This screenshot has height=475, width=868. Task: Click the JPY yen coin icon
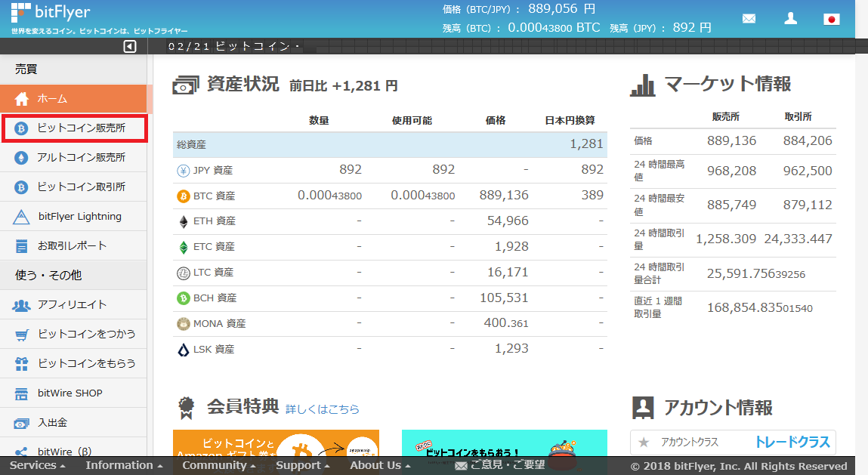click(x=184, y=171)
